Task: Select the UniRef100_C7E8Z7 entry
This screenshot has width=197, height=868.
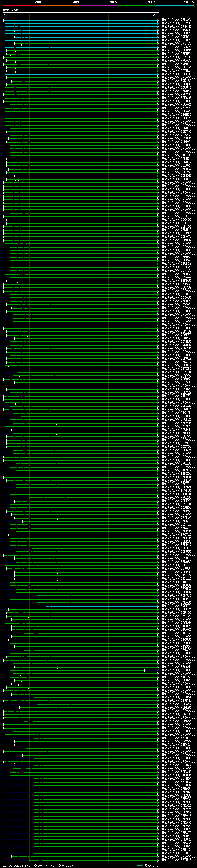Action: [x=176, y=829]
